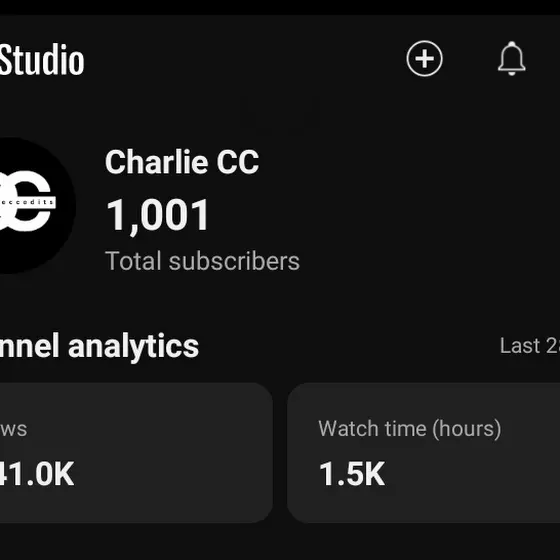
Task: Click the Watch time (hours) label
Action: tap(410, 429)
